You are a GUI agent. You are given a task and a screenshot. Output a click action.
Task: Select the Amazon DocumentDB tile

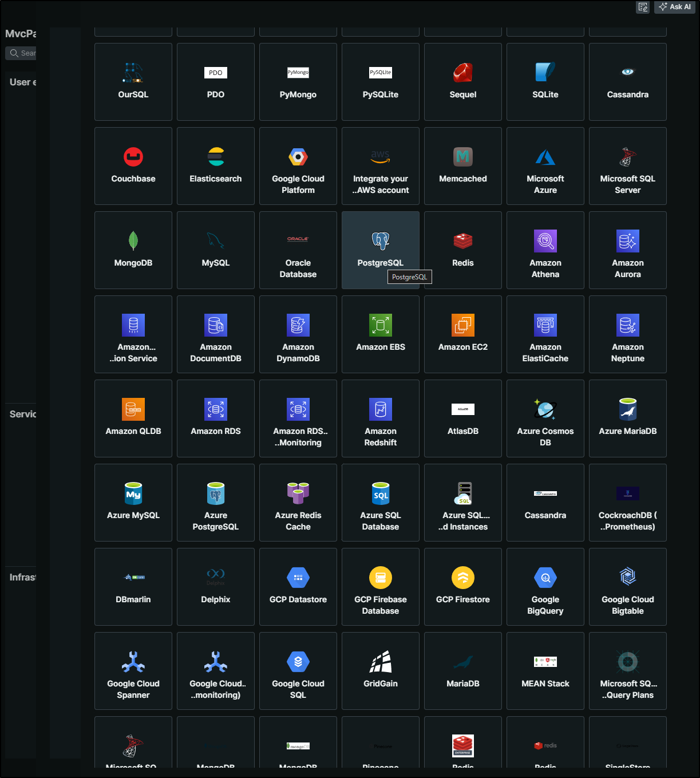pyautogui.click(x=216, y=334)
